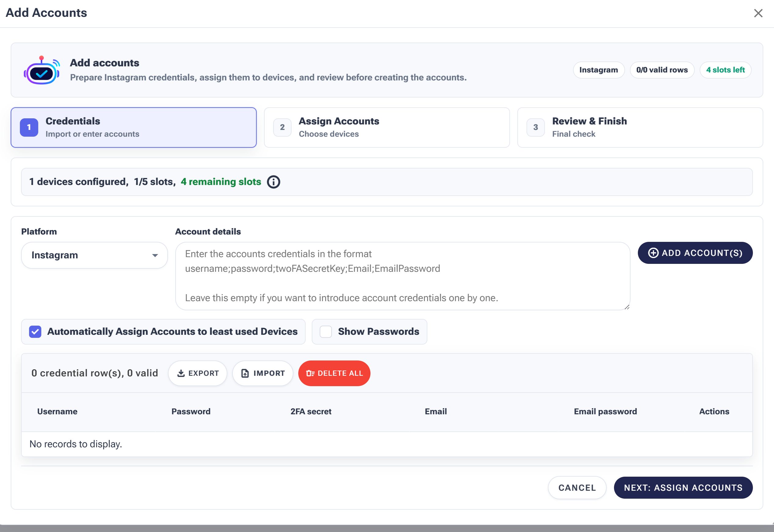Click Next: Assign Accounts button
The image size is (774, 532).
point(683,488)
